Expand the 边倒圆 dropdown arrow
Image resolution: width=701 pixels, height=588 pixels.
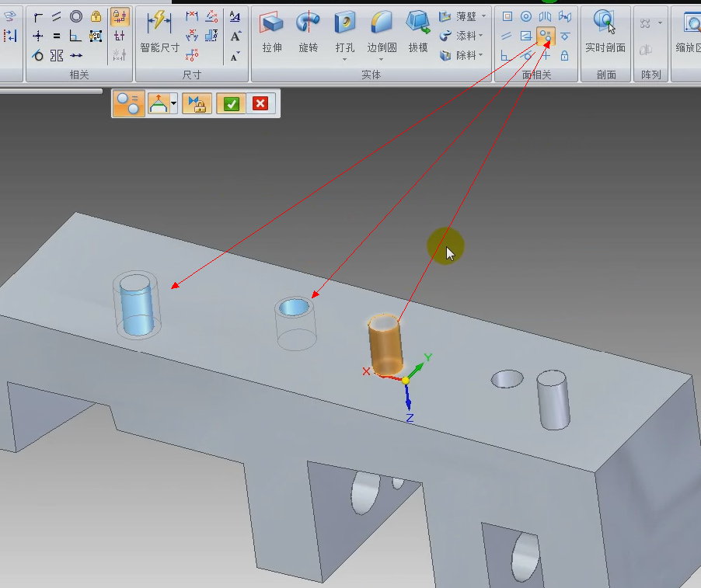[382, 60]
